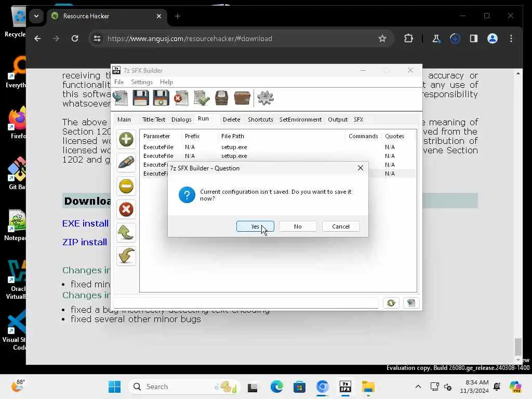Reload the Resource Hacker page
This screenshot has height=399, width=532.
tap(75, 38)
